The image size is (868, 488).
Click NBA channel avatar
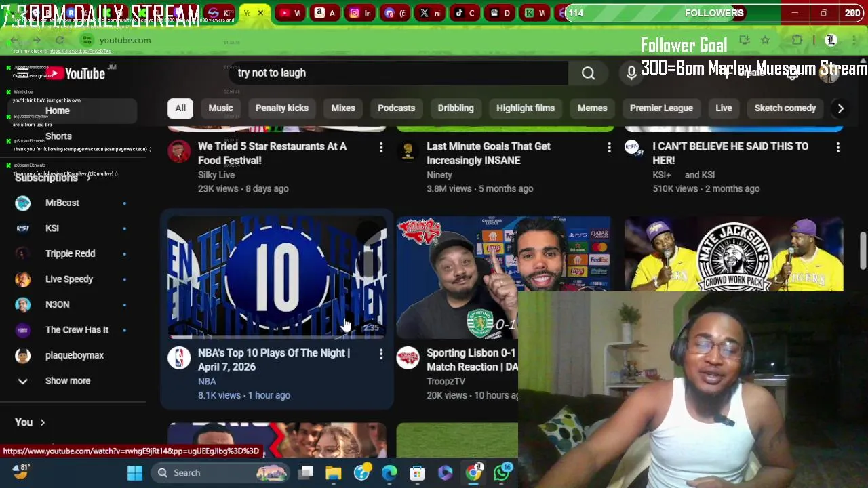pyautogui.click(x=179, y=359)
